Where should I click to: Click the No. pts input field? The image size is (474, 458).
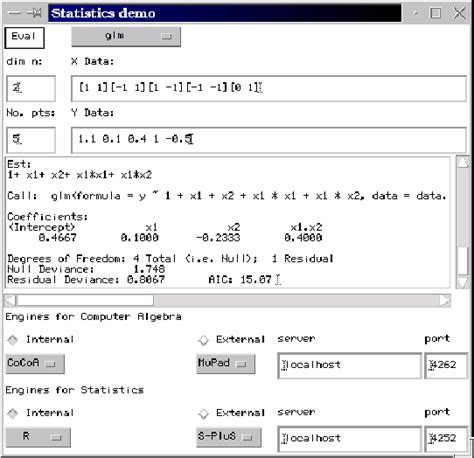31,140
